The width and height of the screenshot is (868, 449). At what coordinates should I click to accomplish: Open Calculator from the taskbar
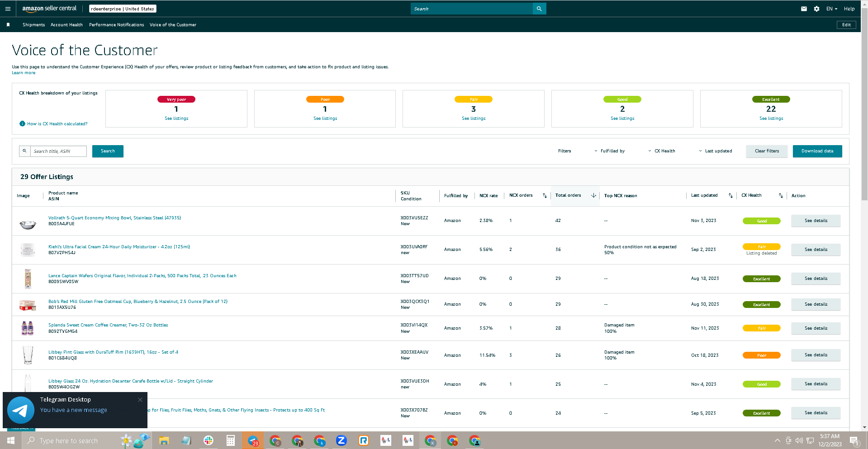click(x=231, y=440)
